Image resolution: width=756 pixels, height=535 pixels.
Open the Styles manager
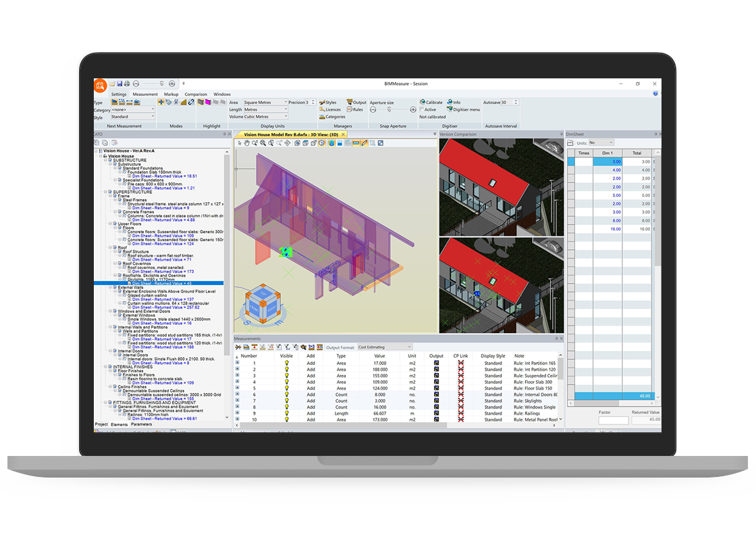coord(328,103)
